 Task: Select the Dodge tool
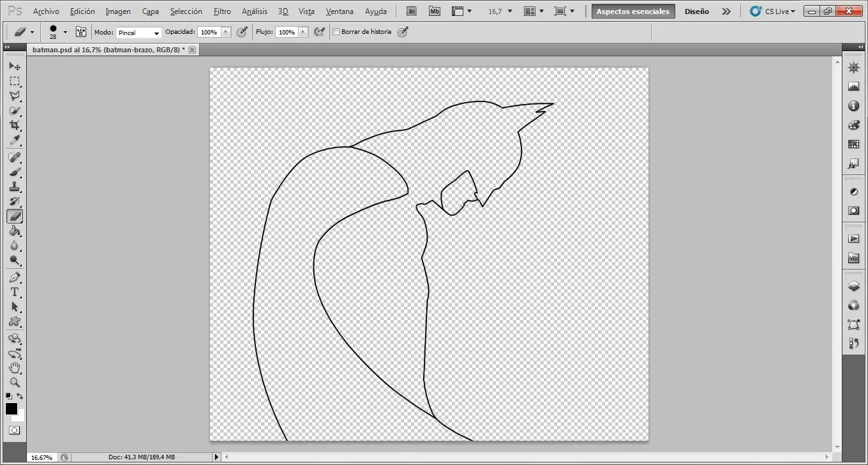point(15,261)
